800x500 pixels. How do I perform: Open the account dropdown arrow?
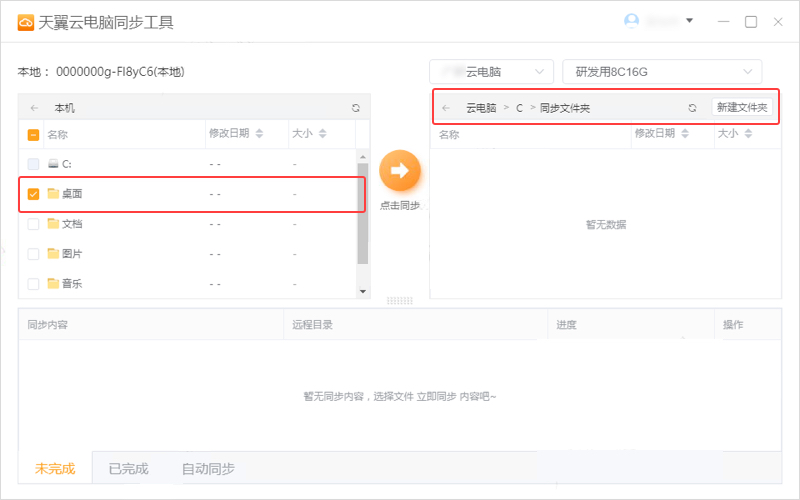(x=689, y=21)
